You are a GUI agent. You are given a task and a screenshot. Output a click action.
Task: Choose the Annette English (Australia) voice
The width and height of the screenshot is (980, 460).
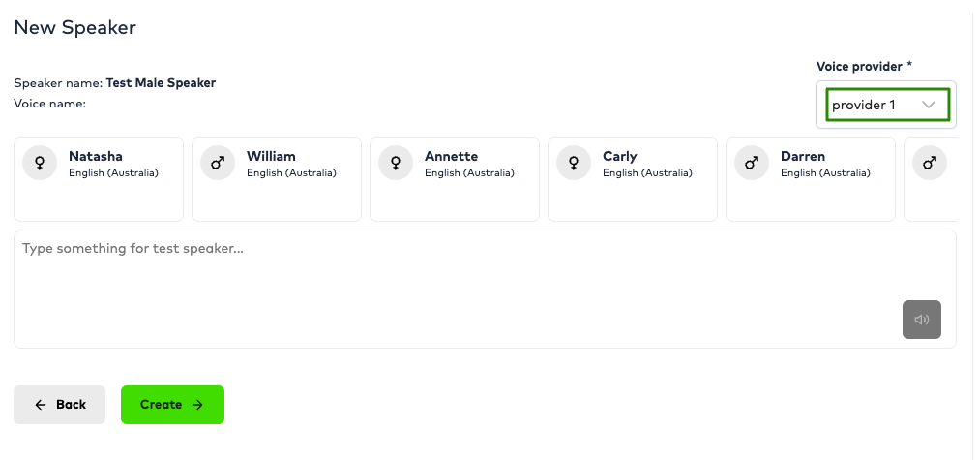[x=455, y=179]
